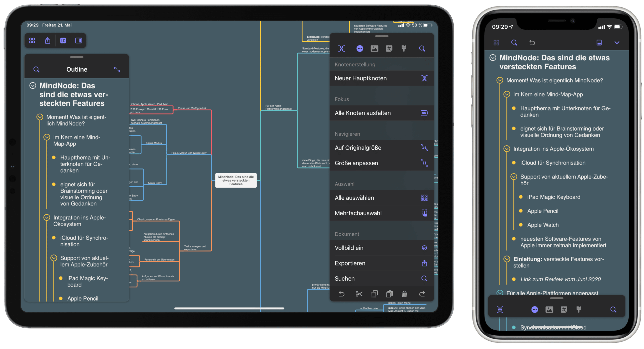Open documents grid icon on iPad toolbar
Viewport: 644px width, 349px height.
tap(32, 40)
